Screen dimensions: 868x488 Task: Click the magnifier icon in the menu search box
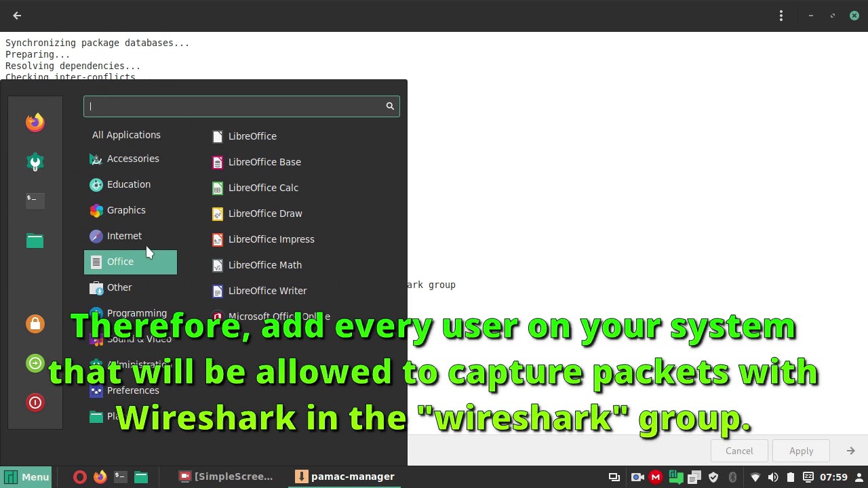tap(390, 106)
